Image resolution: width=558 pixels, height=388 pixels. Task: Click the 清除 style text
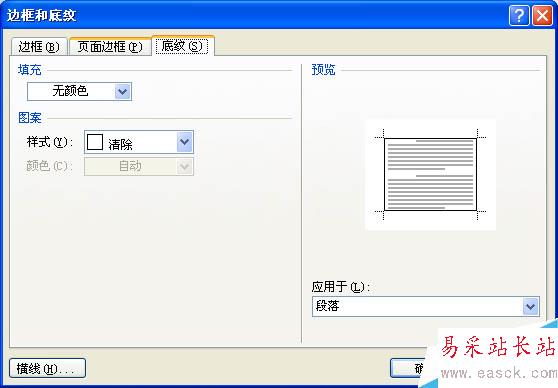(120, 145)
